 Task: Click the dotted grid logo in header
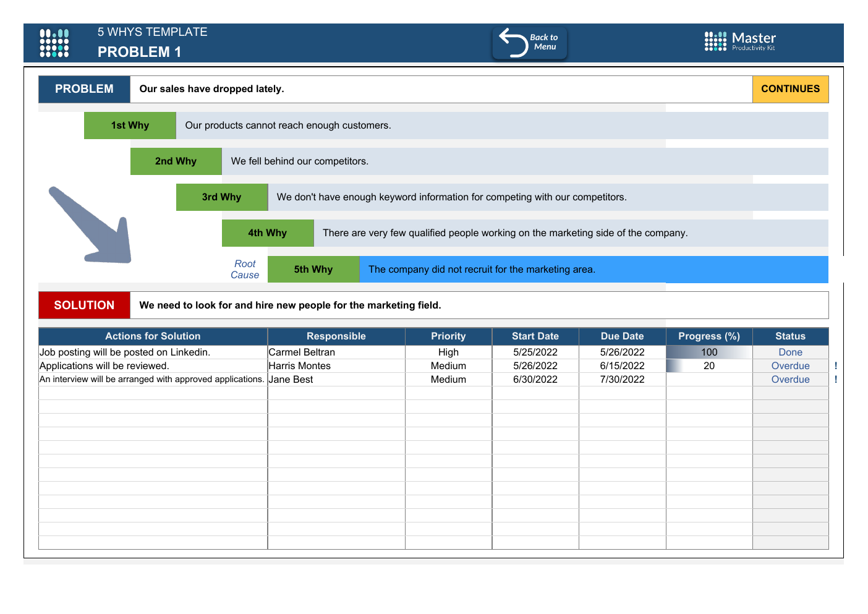point(54,43)
